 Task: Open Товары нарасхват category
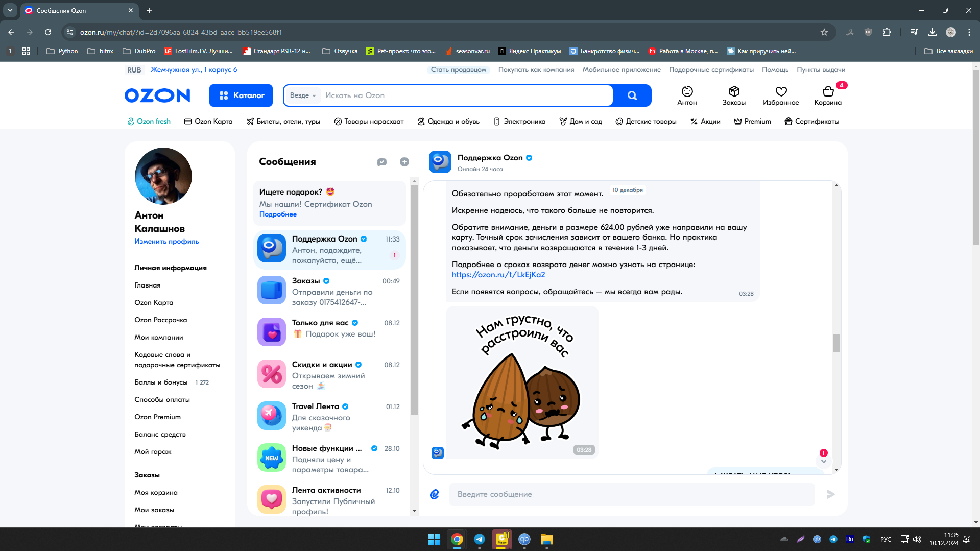[369, 122]
